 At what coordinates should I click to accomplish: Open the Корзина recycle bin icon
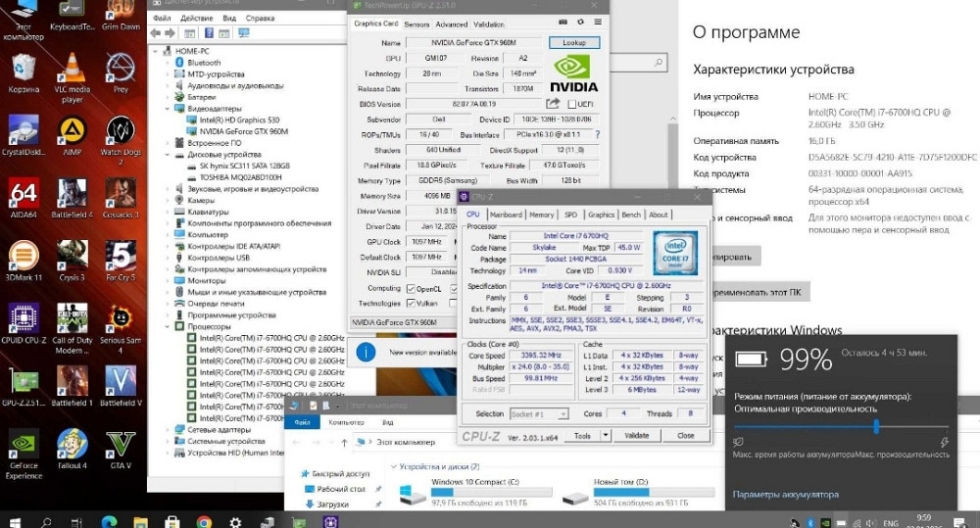pos(24,73)
